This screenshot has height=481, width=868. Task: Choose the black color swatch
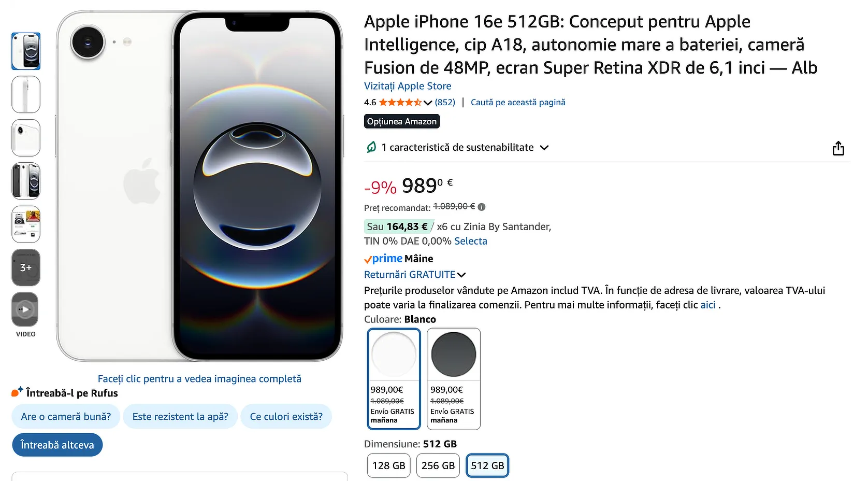[x=454, y=379]
